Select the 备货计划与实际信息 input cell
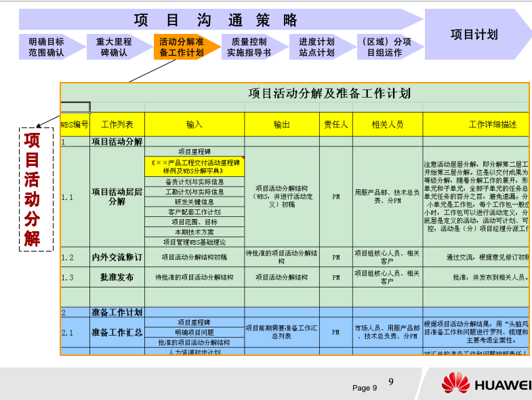This screenshot has height=400, width=532. (195, 182)
